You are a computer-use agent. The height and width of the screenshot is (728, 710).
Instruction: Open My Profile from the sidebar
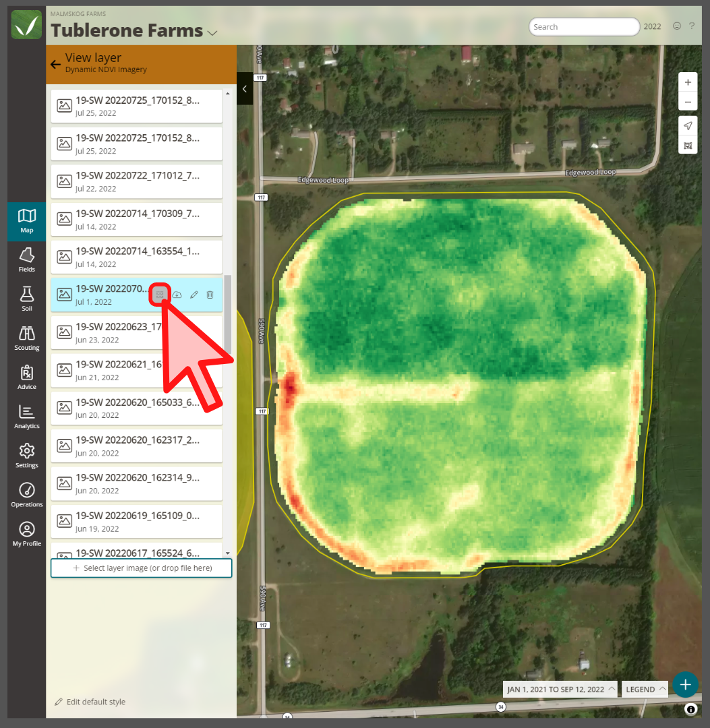click(26, 532)
